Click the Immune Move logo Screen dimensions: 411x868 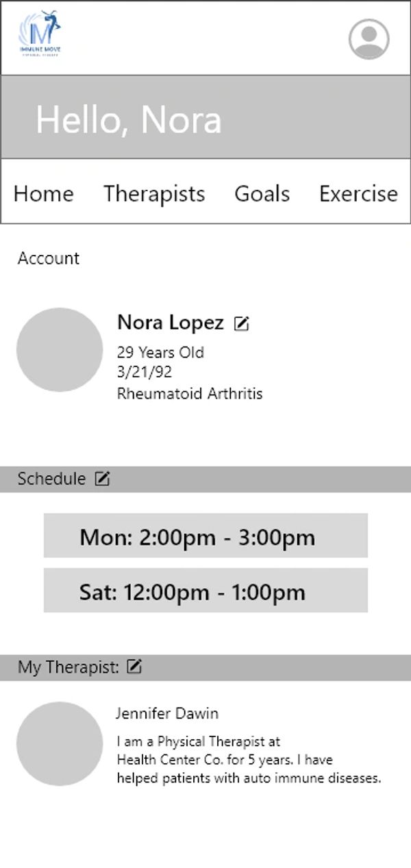40,33
